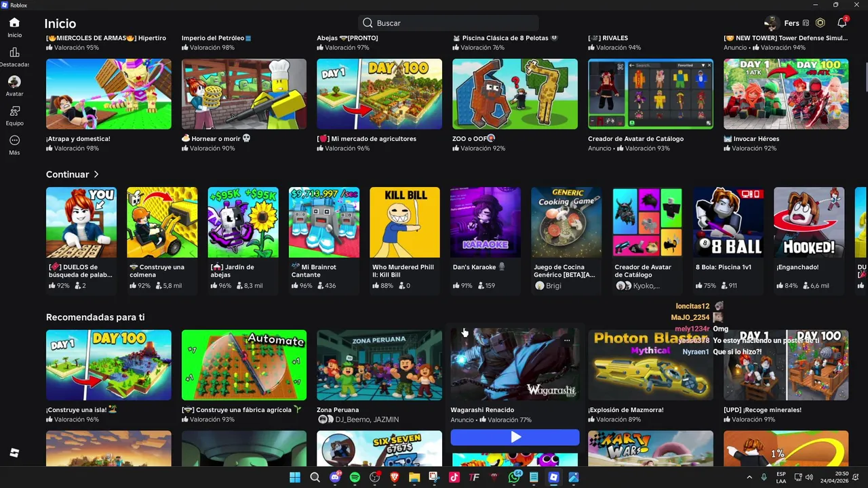Screen dimensions: 868x488
Task: Play the Wagarashi Renacido game
Action: click(515, 437)
